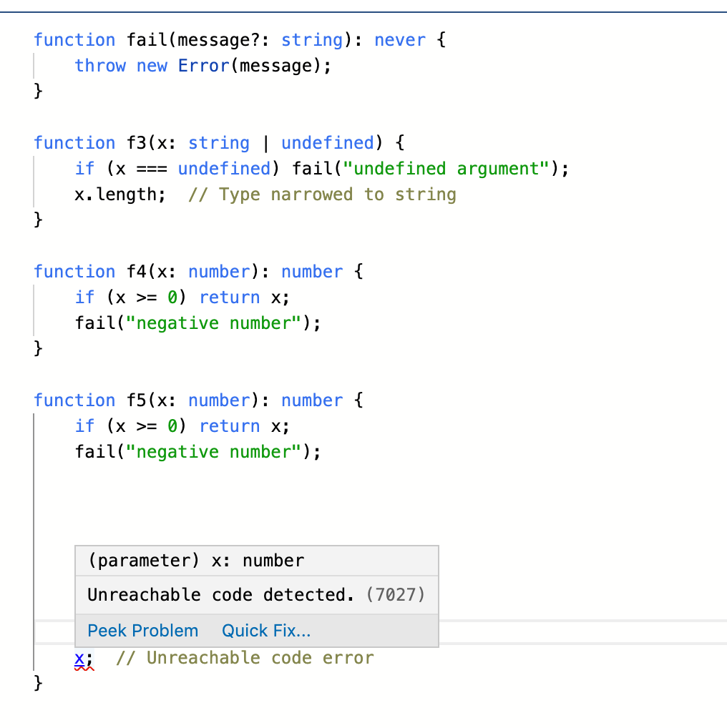Click the "new" keyword
The height and width of the screenshot is (728, 727).
coord(152,66)
